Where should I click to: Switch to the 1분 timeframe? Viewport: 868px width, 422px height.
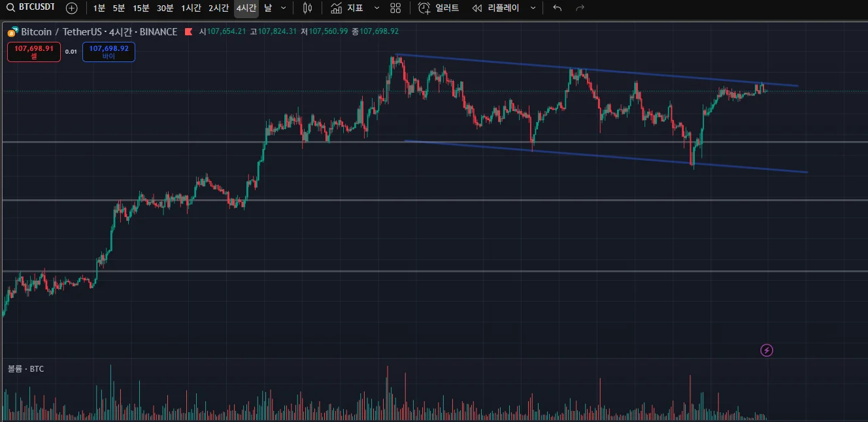[x=99, y=8]
